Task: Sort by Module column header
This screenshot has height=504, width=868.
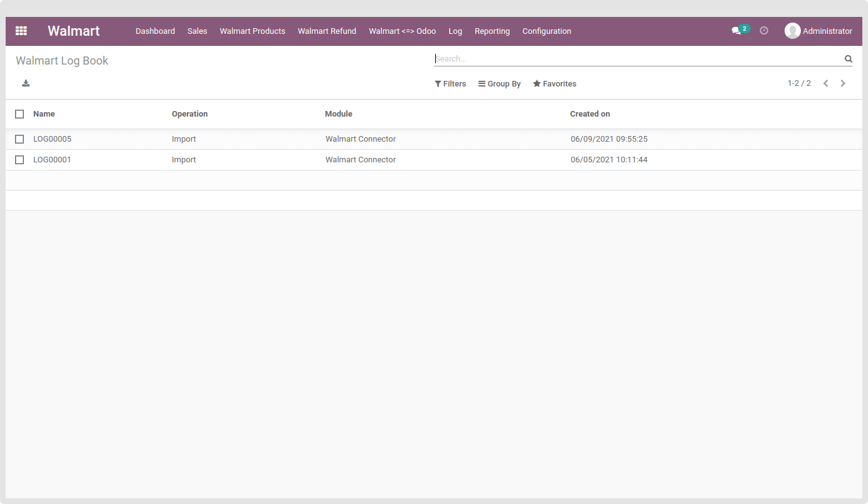Action: pyautogui.click(x=339, y=114)
